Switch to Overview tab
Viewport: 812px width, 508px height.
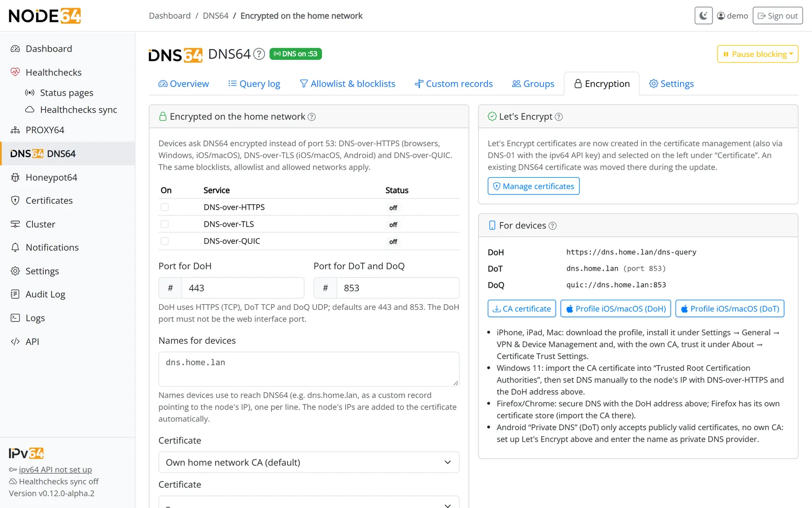tap(183, 84)
